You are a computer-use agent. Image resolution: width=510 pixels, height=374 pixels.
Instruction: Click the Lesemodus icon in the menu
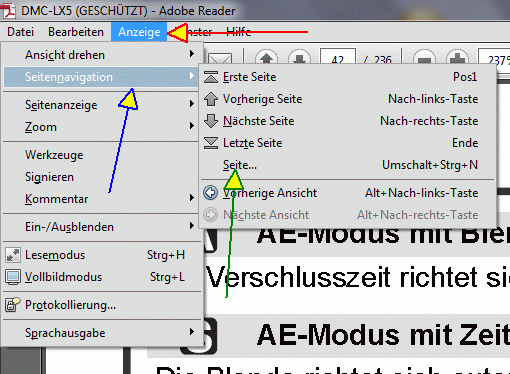click(13, 255)
